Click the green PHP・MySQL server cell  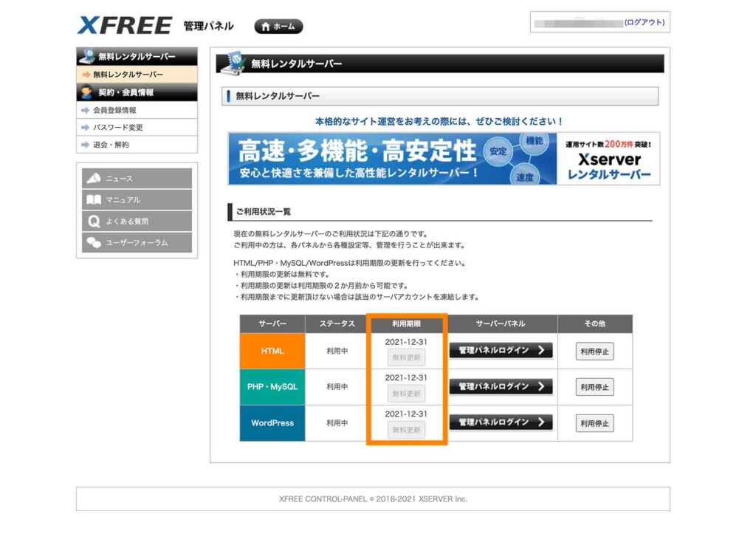click(x=272, y=387)
